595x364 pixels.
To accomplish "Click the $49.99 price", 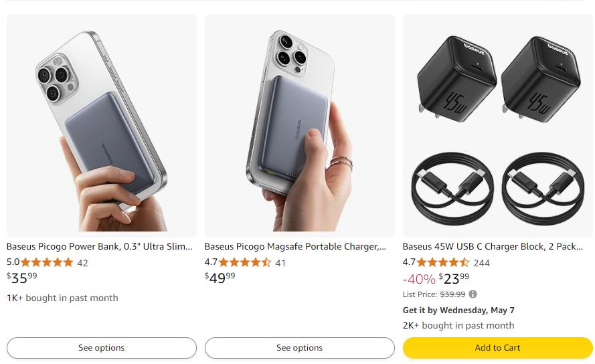I will click(x=220, y=278).
